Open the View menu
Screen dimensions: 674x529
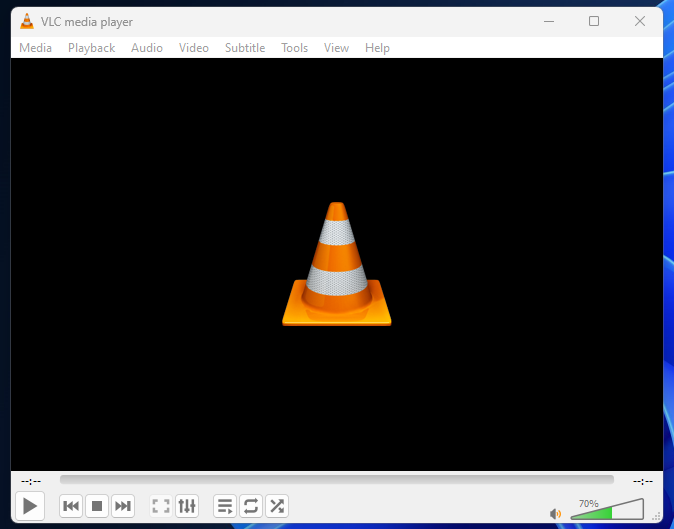point(336,48)
